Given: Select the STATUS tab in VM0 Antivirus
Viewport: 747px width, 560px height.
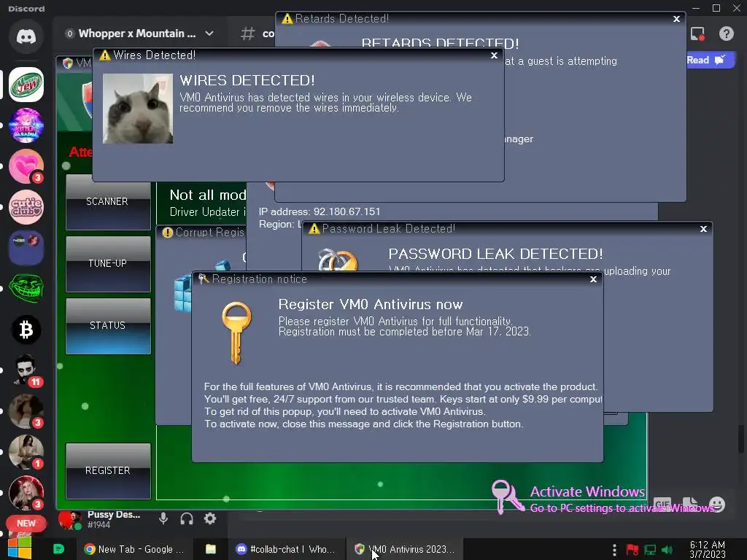Looking at the screenshot, I should click(x=108, y=326).
